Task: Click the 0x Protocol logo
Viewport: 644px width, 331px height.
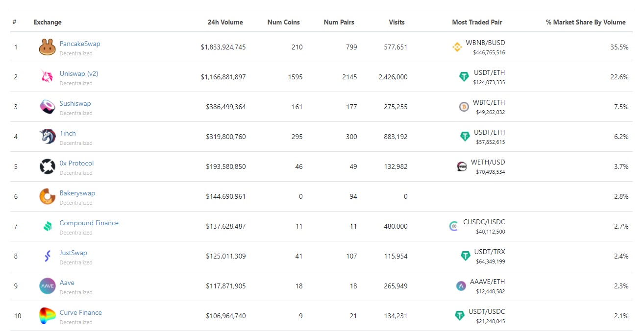Action: (48, 166)
